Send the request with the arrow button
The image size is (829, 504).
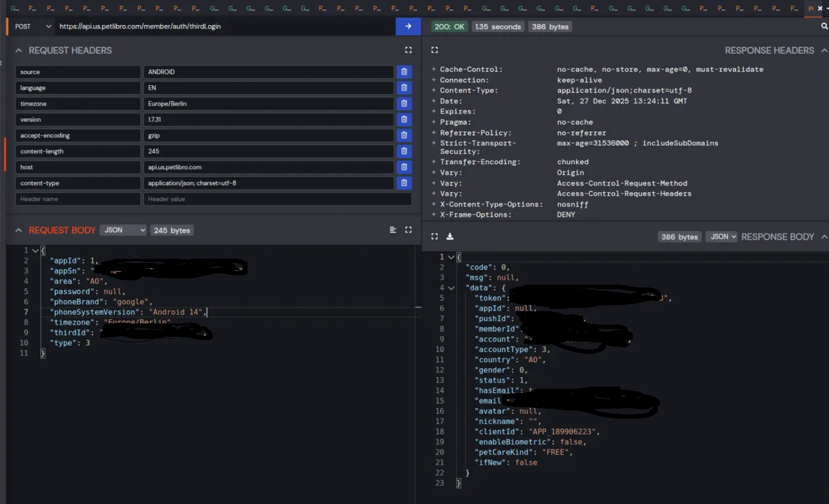[408, 26]
